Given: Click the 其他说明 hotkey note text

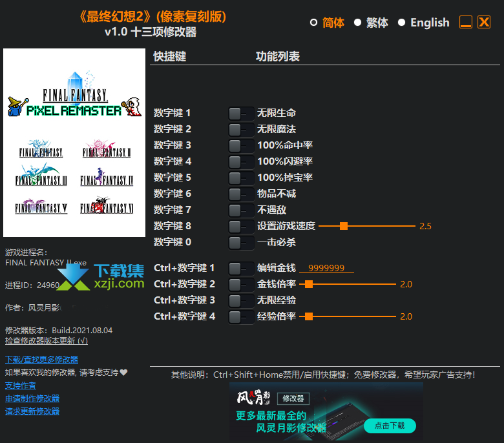Looking at the screenshot, I should tap(323, 375).
